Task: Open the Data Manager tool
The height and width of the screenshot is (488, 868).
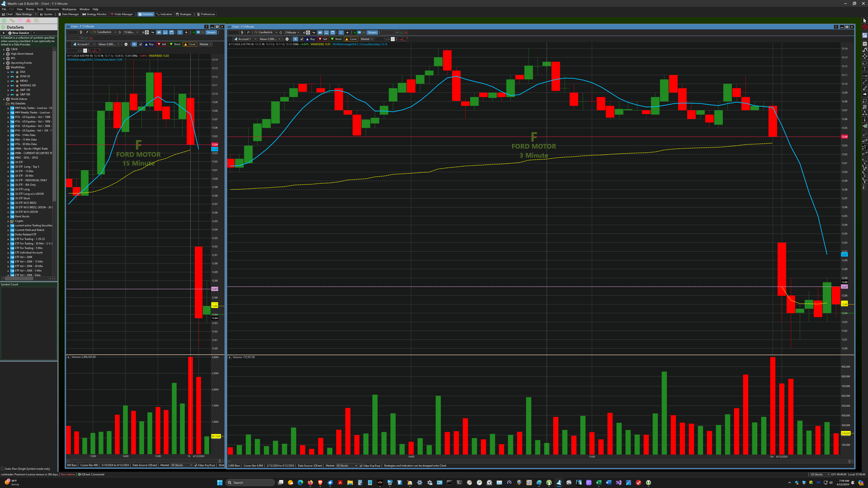Action: (68, 14)
